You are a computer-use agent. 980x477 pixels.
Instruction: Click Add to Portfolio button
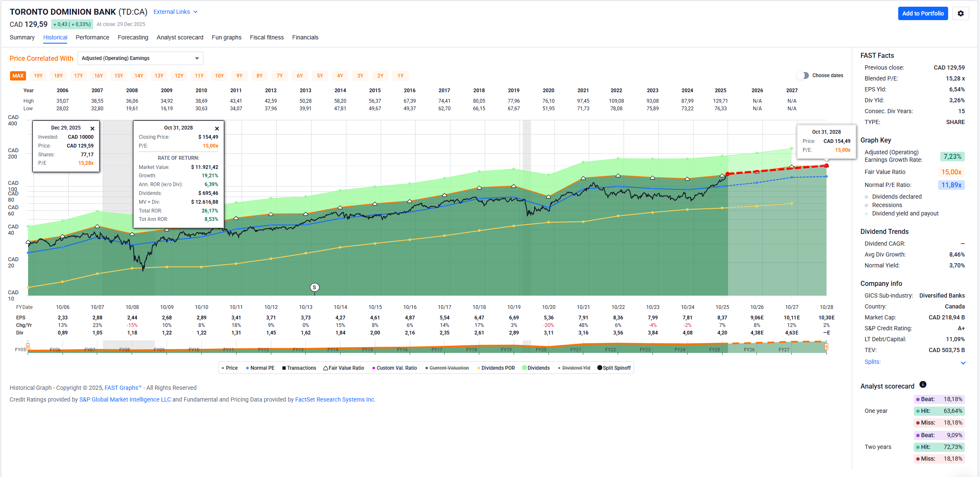click(923, 13)
